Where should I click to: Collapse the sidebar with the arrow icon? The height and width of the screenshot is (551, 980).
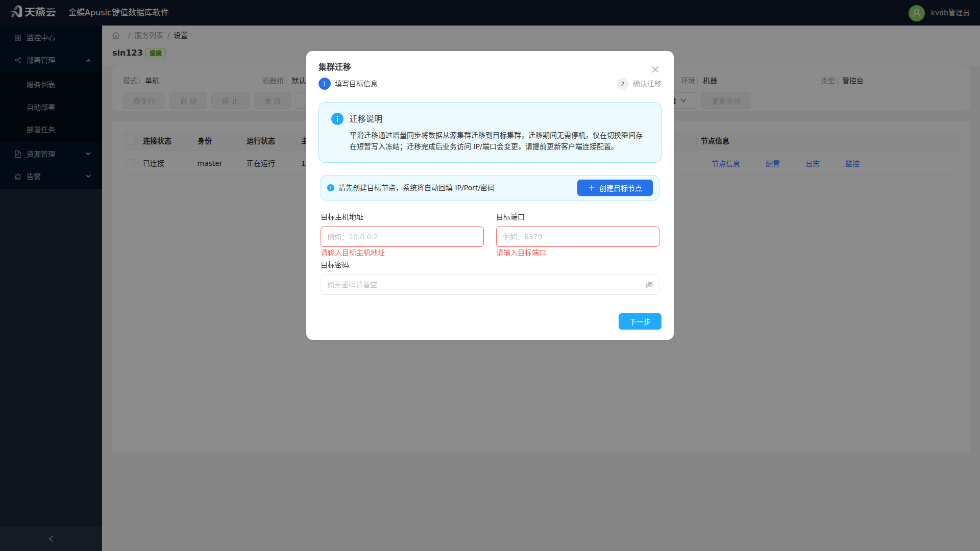51,539
